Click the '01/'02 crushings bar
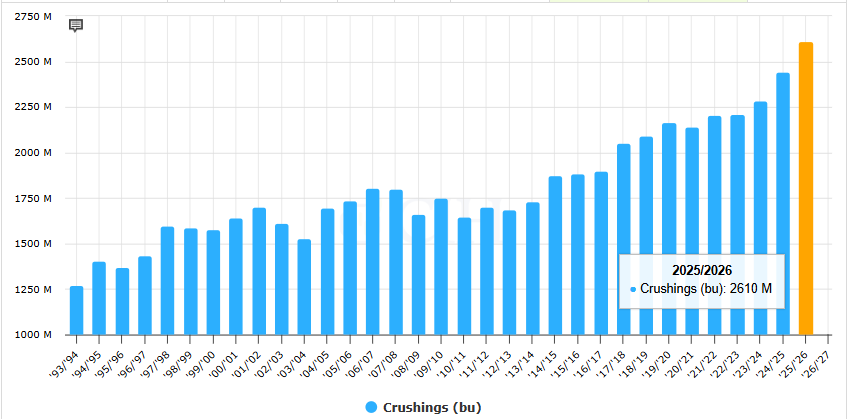The image size is (849, 419). pos(259,271)
